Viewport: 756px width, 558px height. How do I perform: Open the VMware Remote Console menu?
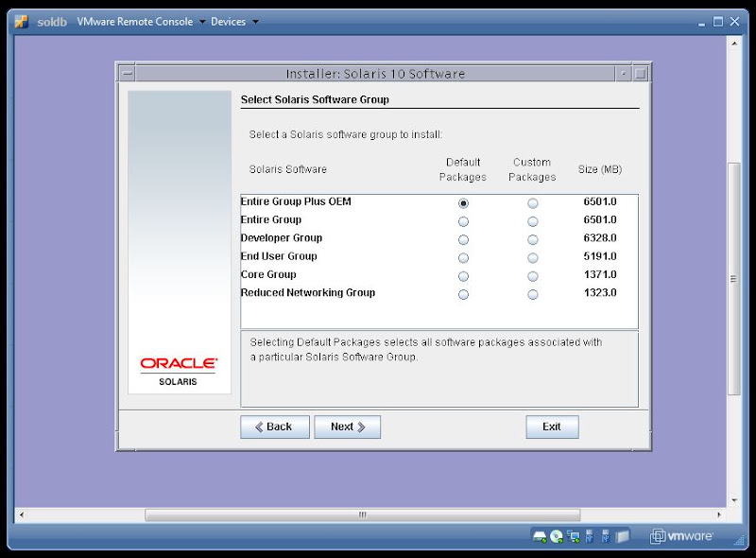coord(135,22)
